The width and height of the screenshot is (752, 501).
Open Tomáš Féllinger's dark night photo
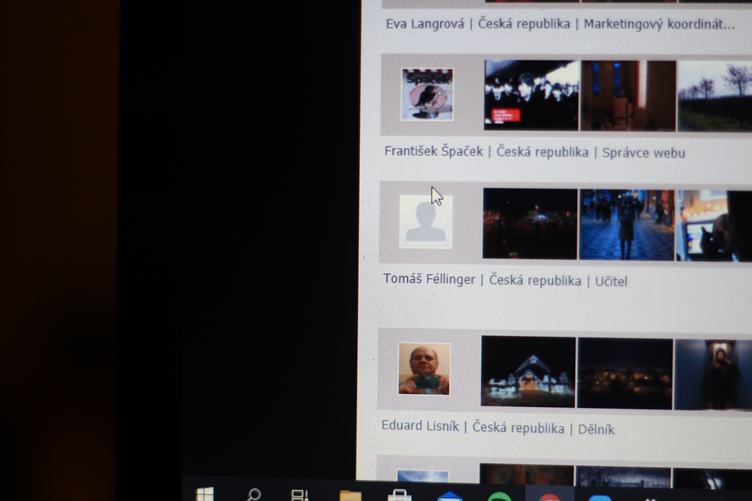(530, 223)
